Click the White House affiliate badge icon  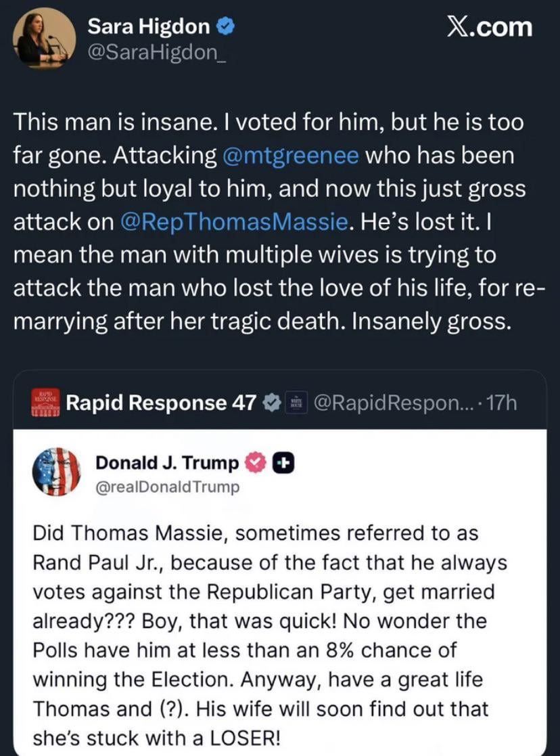pos(296,403)
